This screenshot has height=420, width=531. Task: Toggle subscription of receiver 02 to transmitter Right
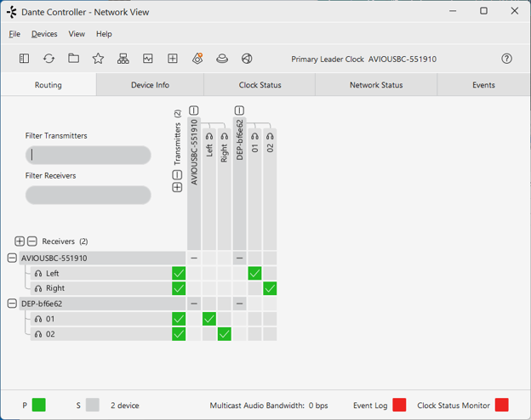point(224,334)
